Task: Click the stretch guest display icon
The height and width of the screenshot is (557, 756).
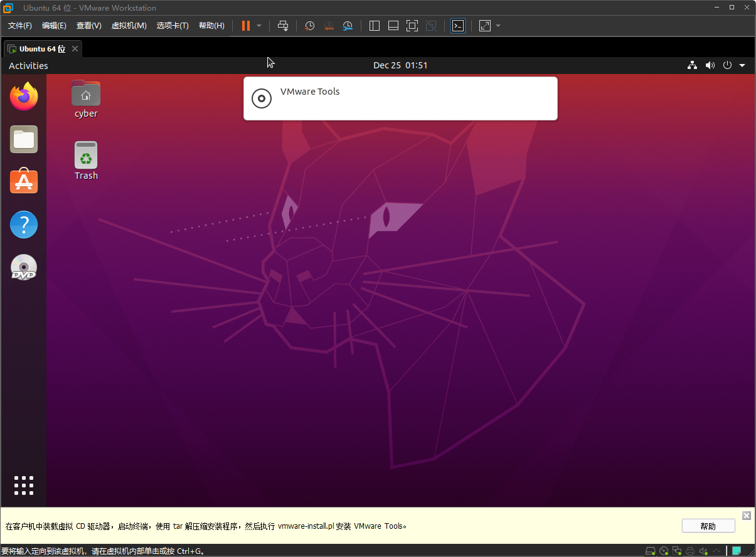Action: coord(485,26)
